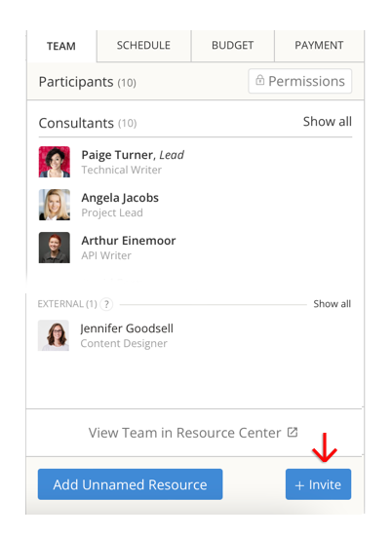Expand Consultants list with Show all
Screen dimensions: 392x538
pyautogui.click(x=327, y=122)
